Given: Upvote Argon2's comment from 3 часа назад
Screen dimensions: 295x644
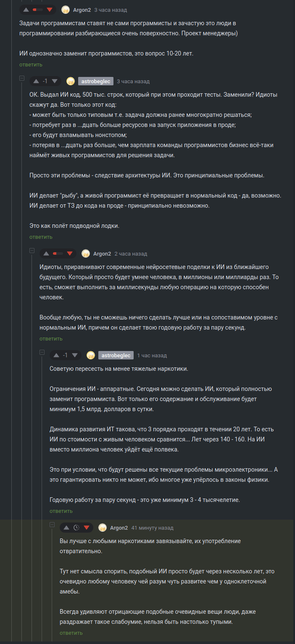Looking at the screenshot, I should coord(26,9).
